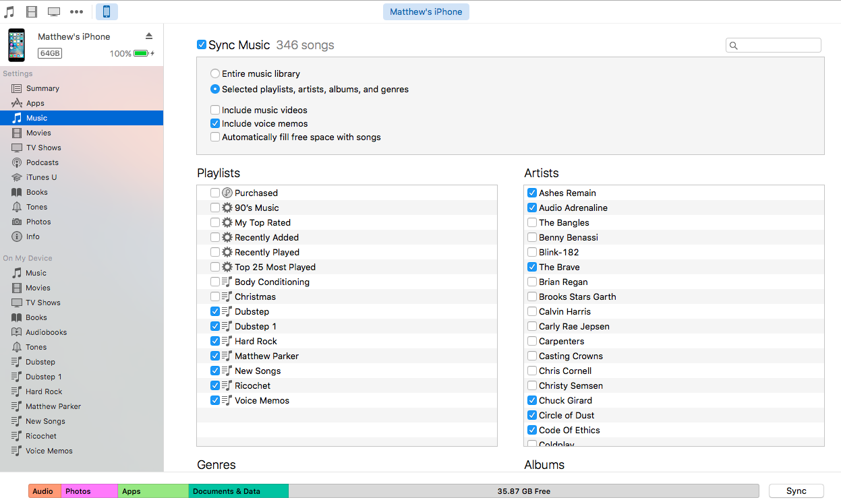This screenshot has height=504, width=841.
Task: Select the iPhone device button in toolbar
Action: 107,11
